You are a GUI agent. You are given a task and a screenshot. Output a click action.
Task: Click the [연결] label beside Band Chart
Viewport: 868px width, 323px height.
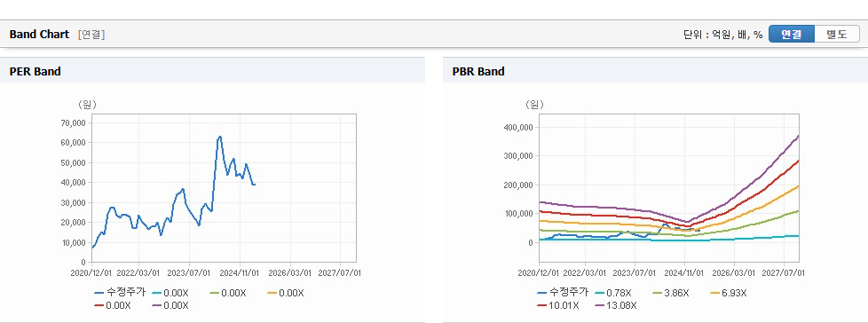(x=91, y=35)
